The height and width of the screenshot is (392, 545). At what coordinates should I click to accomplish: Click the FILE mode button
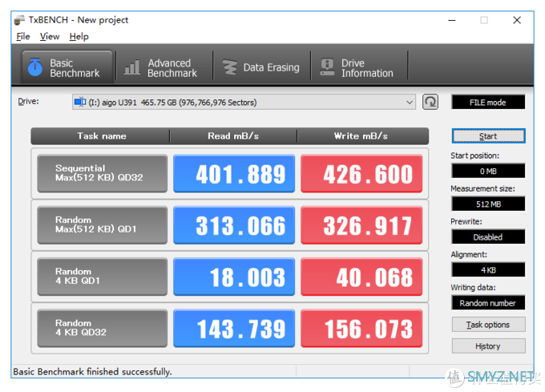[488, 102]
